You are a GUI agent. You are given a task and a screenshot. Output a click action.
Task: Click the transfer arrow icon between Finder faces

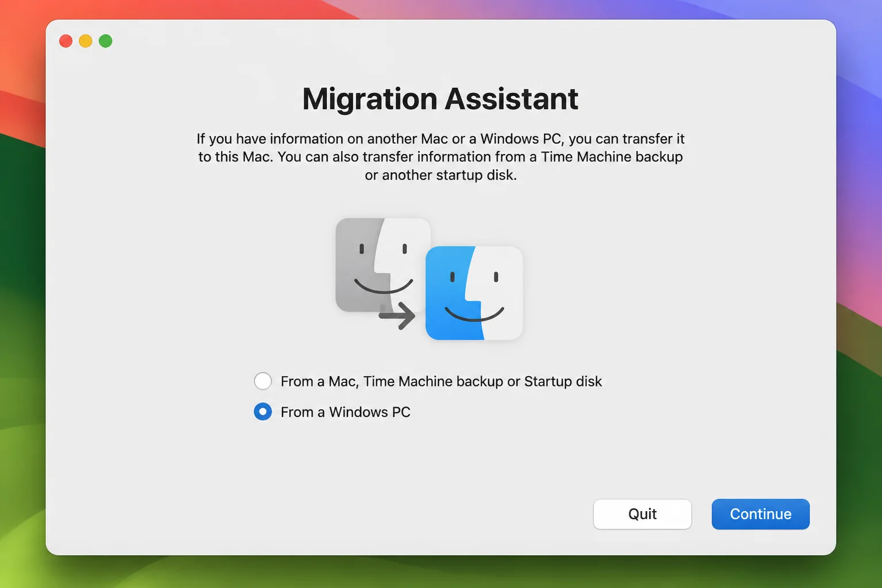[397, 315]
